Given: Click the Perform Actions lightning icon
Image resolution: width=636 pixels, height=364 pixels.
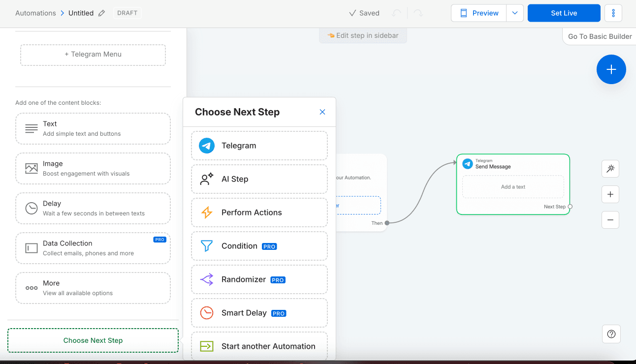Looking at the screenshot, I should coord(207,212).
